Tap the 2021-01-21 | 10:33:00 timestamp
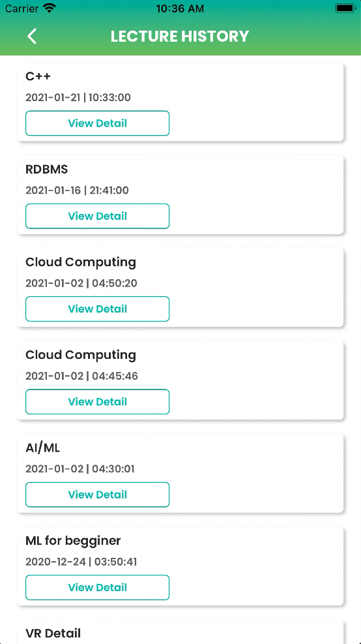This screenshot has width=361, height=644. click(78, 97)
